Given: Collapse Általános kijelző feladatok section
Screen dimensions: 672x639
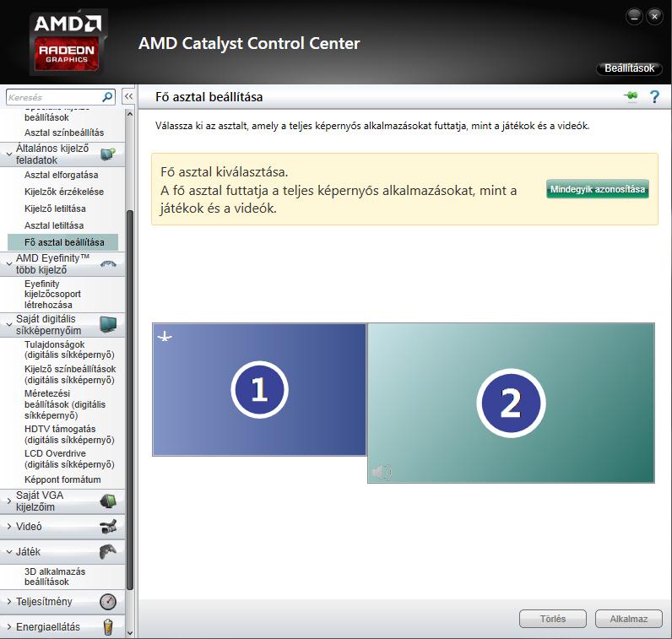Looking at the screenshot, I should 8,154.
